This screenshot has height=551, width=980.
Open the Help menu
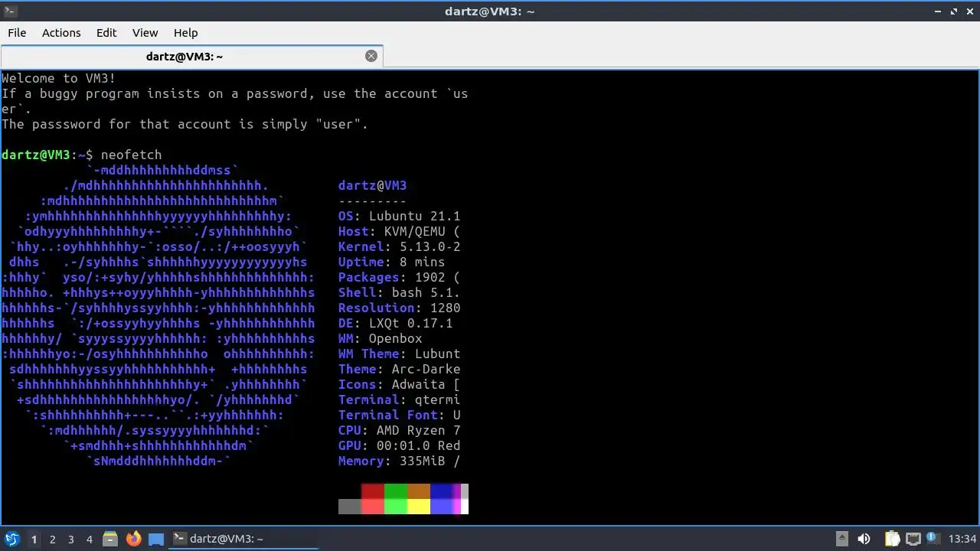point(185,33)
